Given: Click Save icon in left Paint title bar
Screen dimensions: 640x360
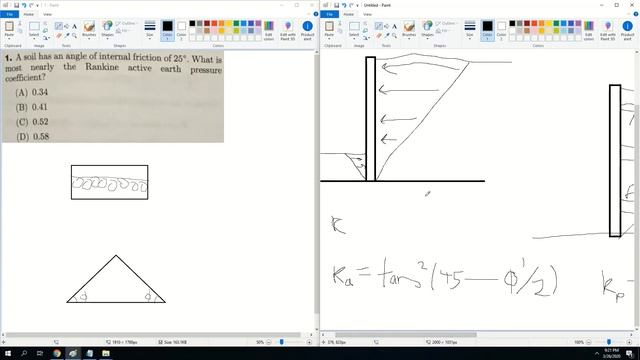Looking at the screenshot, I should pos(16,5).
